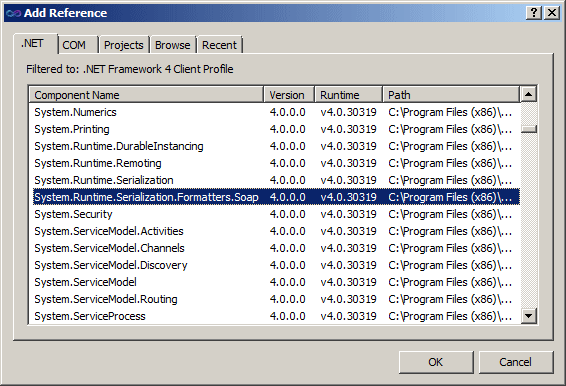566x386 pixels.
Task: Select System.ServiceModel.Channels row
Action: tap(277, 248)
